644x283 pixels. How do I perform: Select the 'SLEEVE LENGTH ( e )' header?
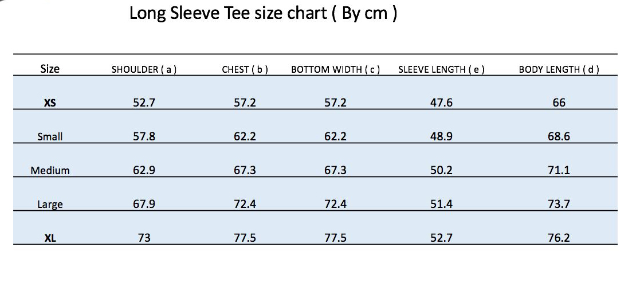point(441,70)
